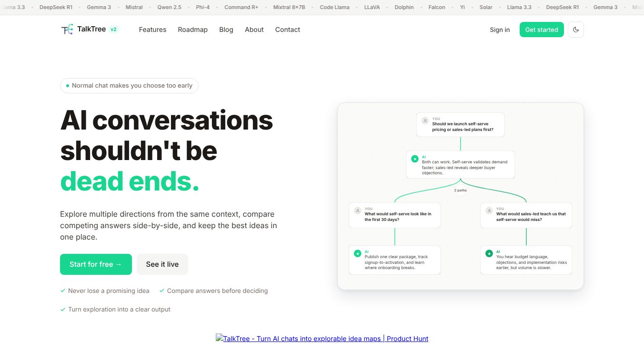Click 'Falcon' in the model ticker

[437, 7]
